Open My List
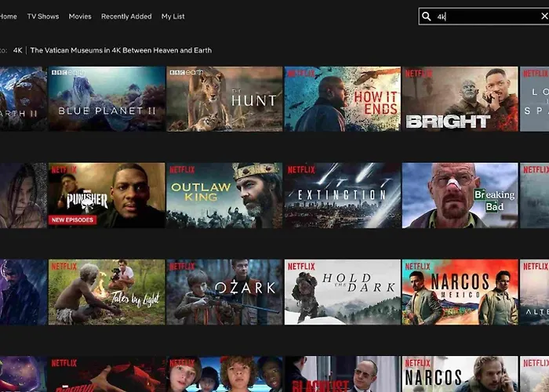The height and width of the screenshot is (392, 549). (x=173, y=16)
